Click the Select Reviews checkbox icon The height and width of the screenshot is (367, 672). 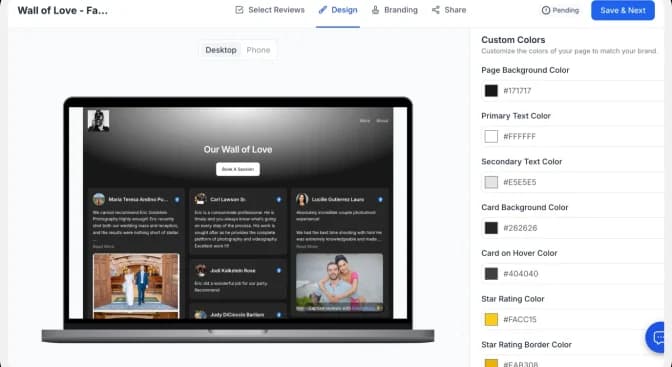(239, 10)
